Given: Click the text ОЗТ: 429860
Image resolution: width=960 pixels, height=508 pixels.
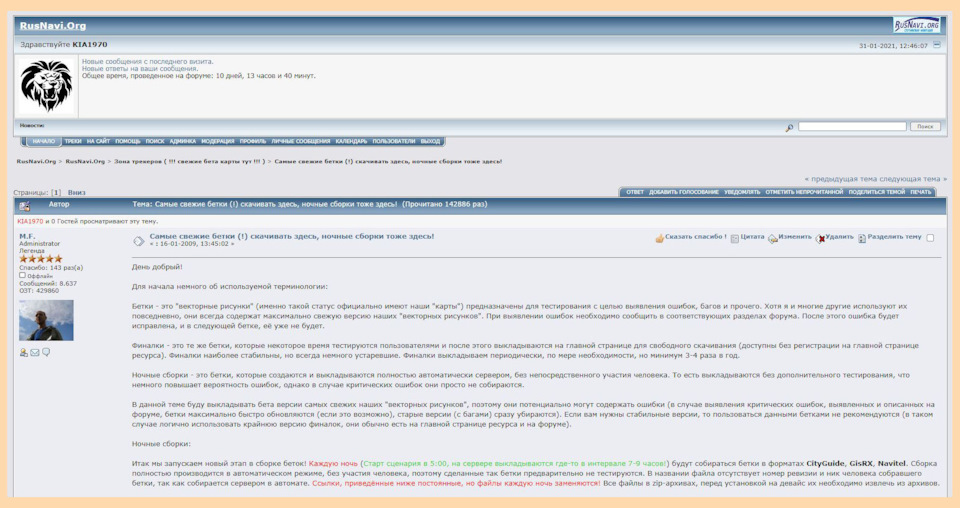Looking at the screenshot, I should pyautogui.click(x=39, y=291).
